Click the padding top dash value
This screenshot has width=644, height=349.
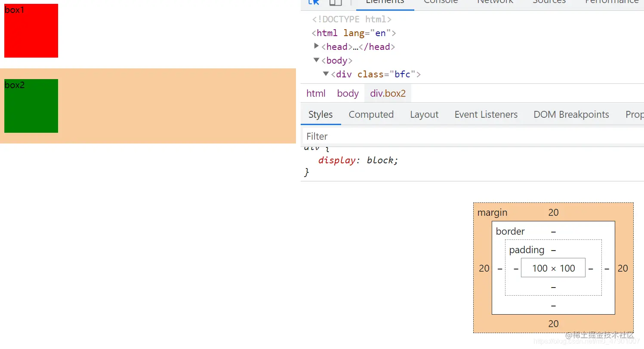tap(554, 250)
